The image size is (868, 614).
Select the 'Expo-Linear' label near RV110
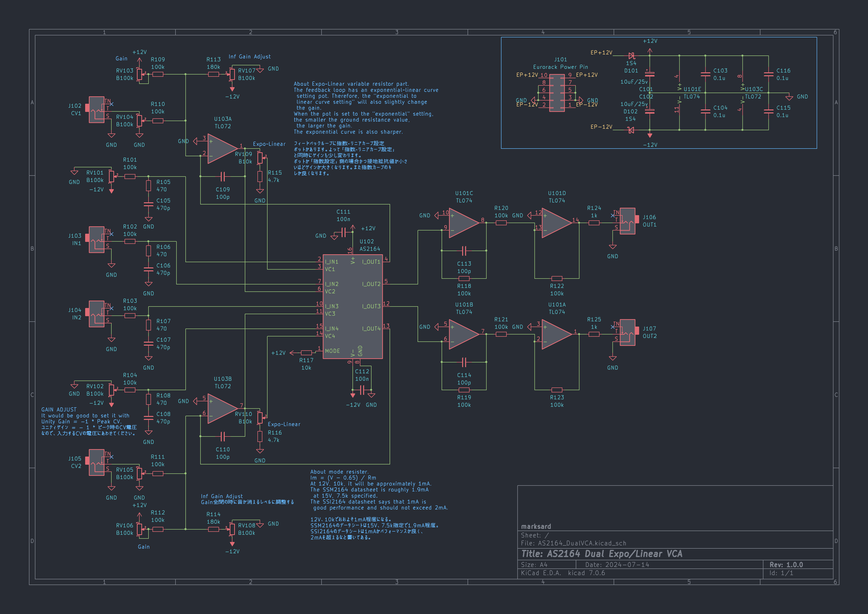point(284,424)
